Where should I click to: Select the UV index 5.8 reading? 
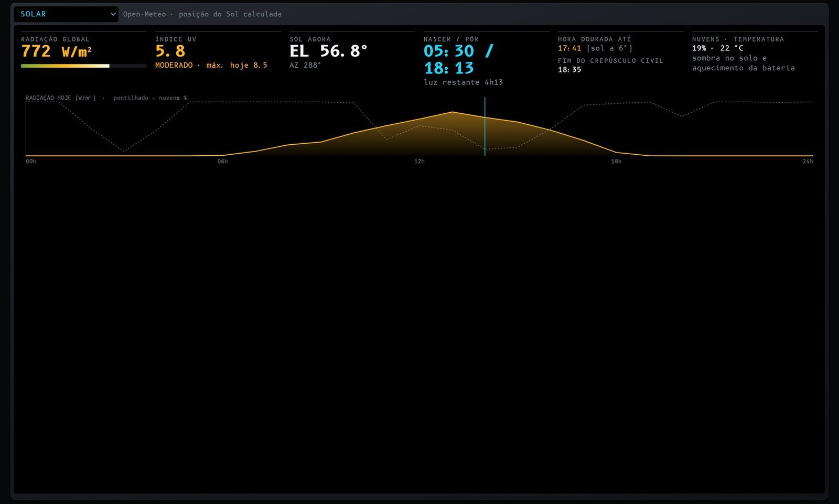pos(170,51)
